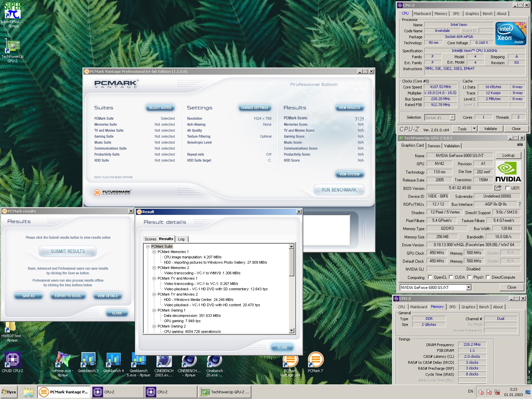
Task: Switch to the Mainboard tab in the CPU-Z processor window
Action: [422, 14]
